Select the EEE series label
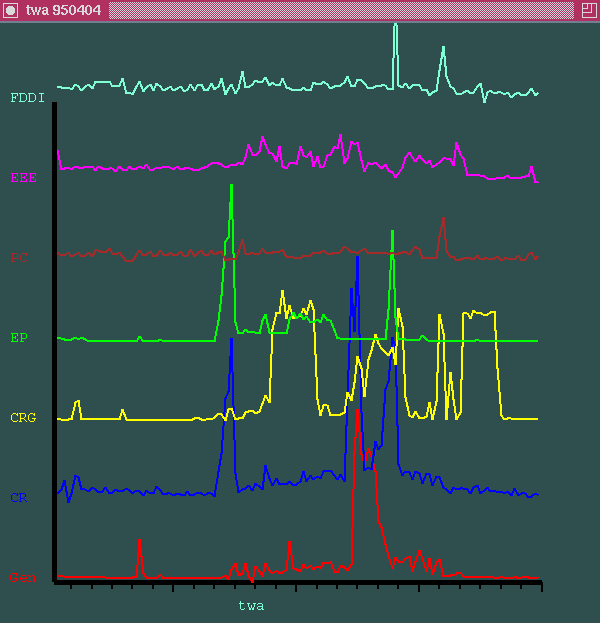The height and width of the screenshot is (623, 600). tap(23, 178)
